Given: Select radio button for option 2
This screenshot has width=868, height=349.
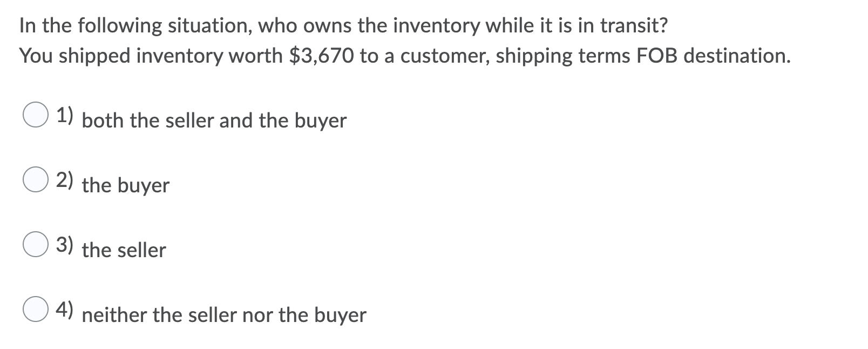Looking at the screenshot, I should point(36,179).
